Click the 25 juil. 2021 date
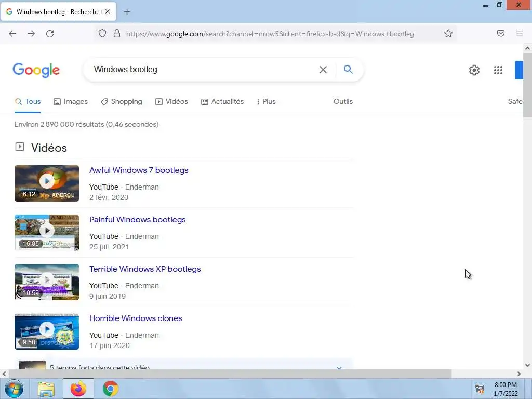Screen dimensions: 532x399 point(109,247)
